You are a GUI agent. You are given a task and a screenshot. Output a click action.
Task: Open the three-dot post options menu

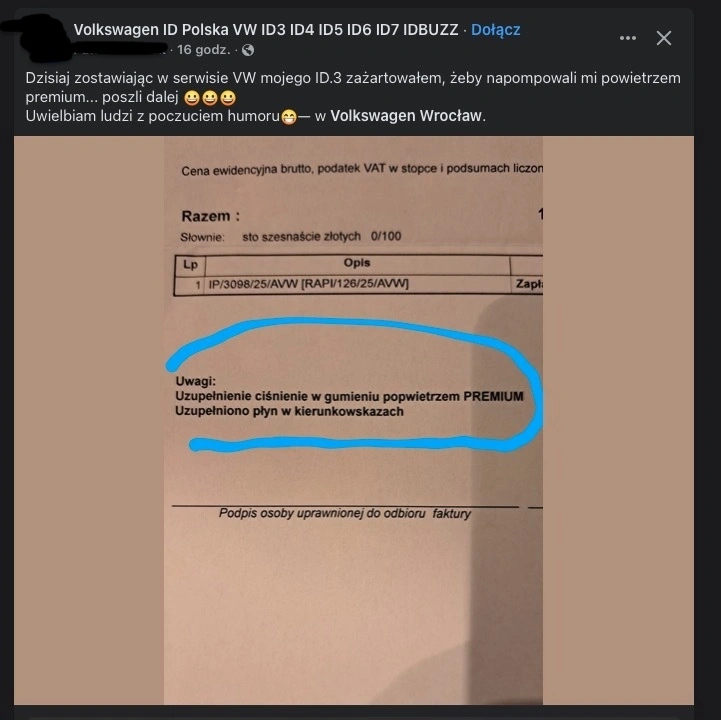click(x=628, y=38)
